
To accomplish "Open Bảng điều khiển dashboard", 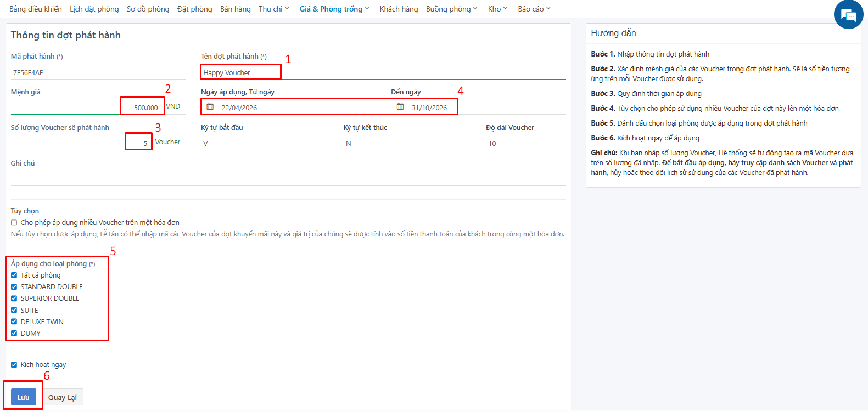I will (36, 9).
